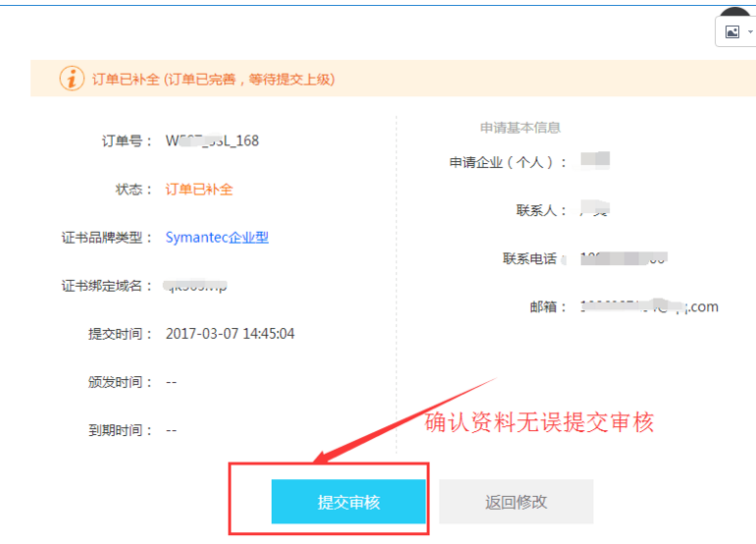
Task: Select the orange 订单已补全 status value
Action: point(199,189)
